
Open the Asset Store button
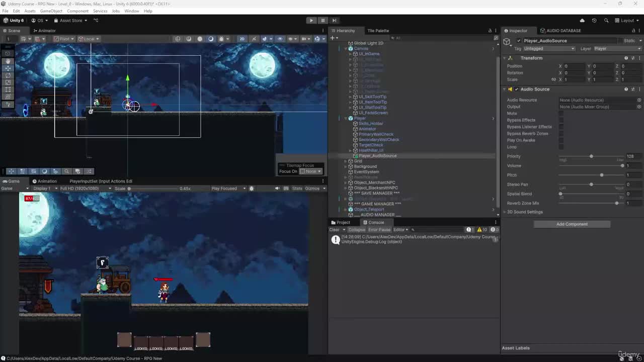71,21
